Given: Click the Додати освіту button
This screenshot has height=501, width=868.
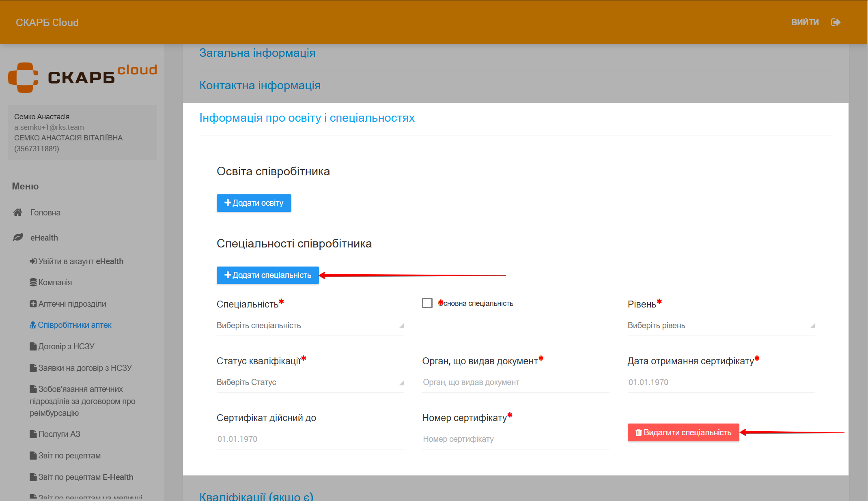Looking at the screenshot, I should coord(254,203).
